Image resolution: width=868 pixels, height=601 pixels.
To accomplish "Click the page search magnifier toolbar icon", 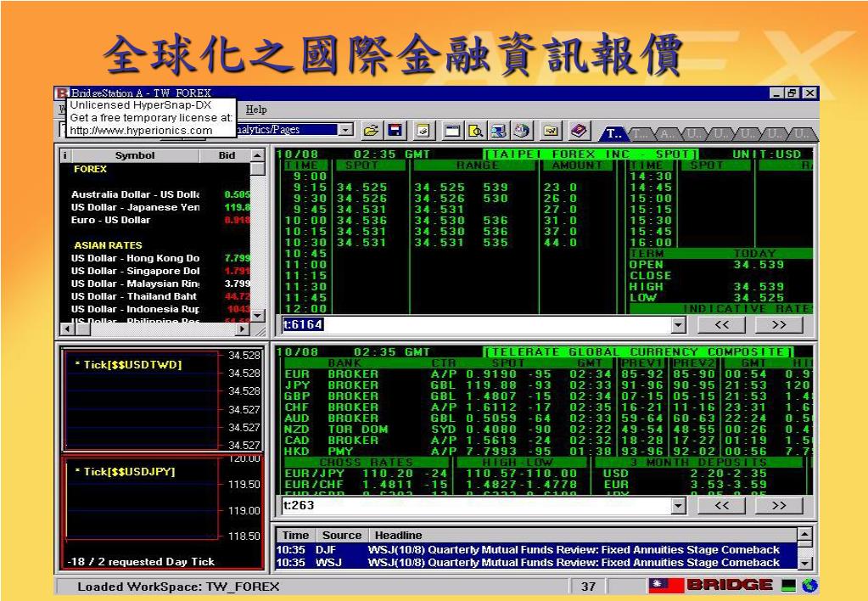I will (x=475, y=131).
